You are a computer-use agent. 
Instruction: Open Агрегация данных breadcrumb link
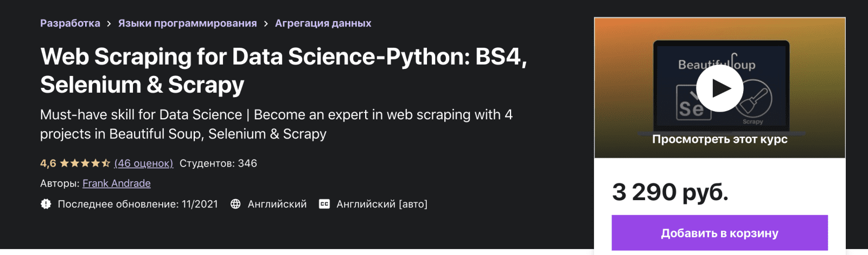pyautogui.click(x=323, y=23)
